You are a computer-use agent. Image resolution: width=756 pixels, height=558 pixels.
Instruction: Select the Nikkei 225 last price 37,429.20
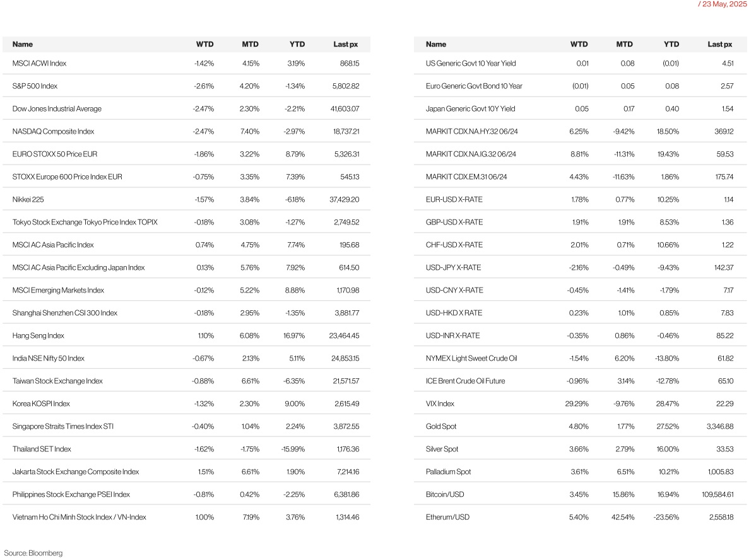click(x=345, y=199)
